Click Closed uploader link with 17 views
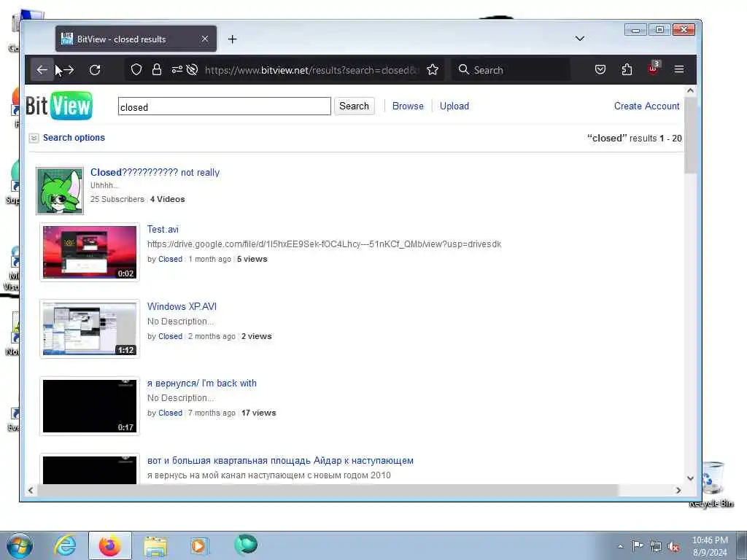The image size is (747, 560). (170, 413)
